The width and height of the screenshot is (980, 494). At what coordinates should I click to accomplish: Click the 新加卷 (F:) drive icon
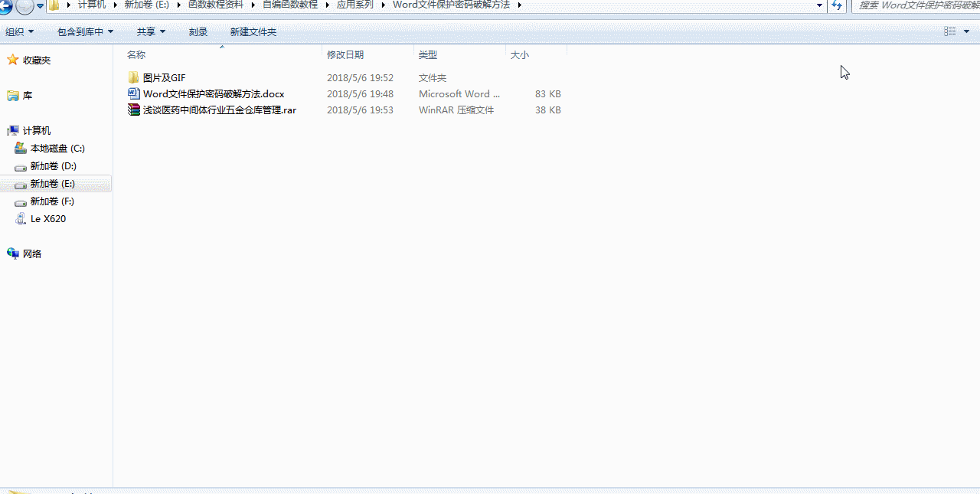21,202
